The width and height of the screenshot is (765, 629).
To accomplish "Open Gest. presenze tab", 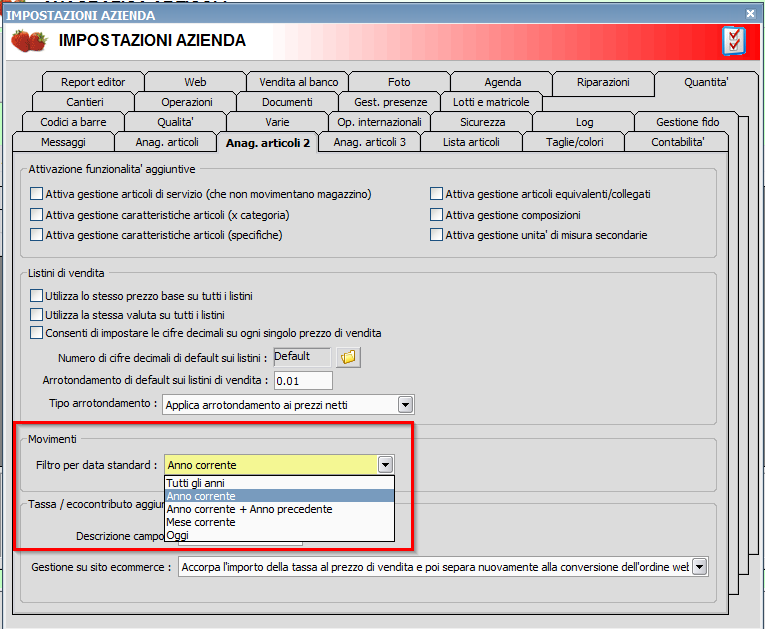I will coord(390,102).
